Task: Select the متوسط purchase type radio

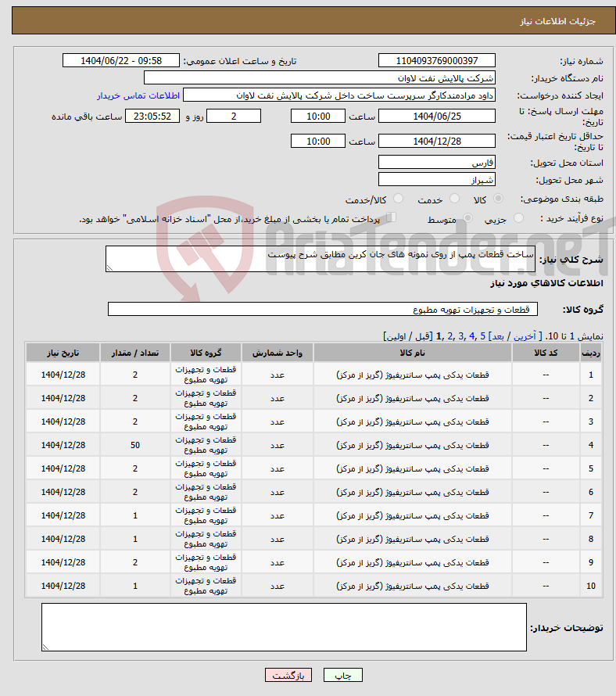Action: pos(467,218)
